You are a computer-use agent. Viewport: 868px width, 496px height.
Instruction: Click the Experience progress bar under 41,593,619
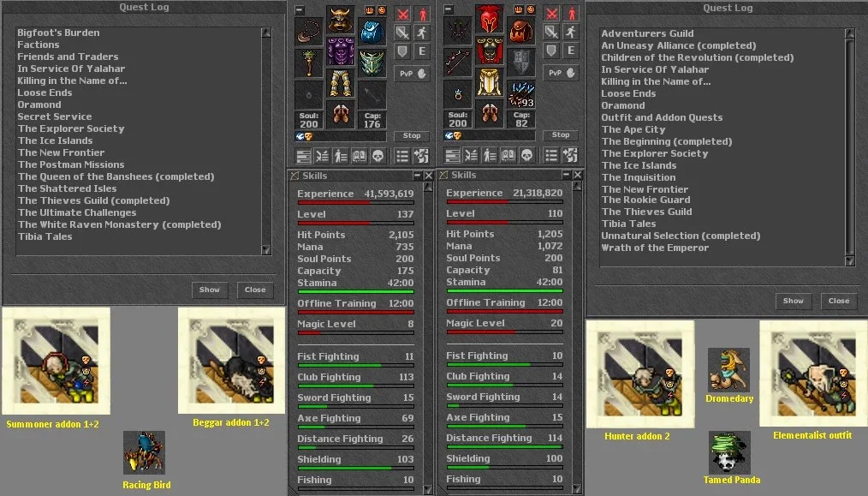[356, 203]
